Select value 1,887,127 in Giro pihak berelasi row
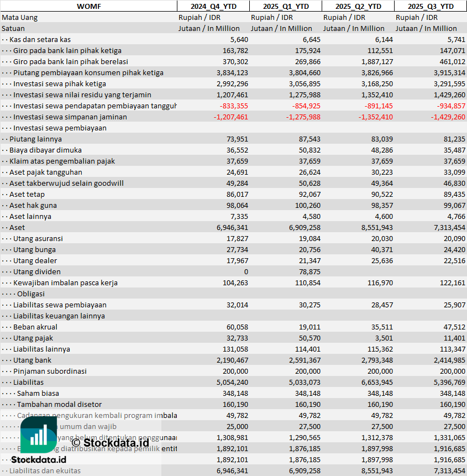467x476 pixels. [377, 61]
